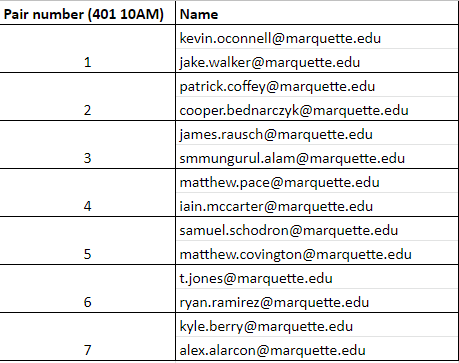
Task: Click the t.jones@marquette.edu cell
Action: coord(317,277)
